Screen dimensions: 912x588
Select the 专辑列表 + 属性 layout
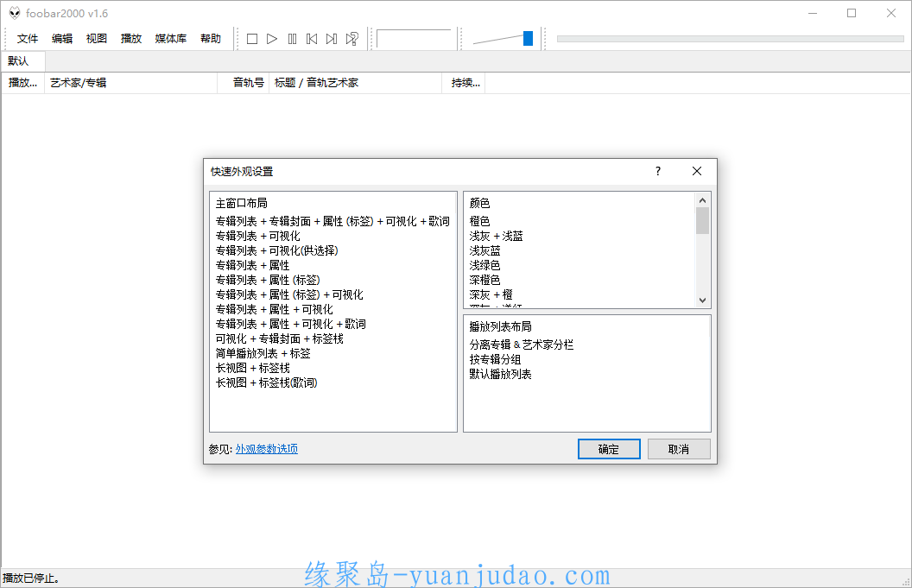click(252, 265)
